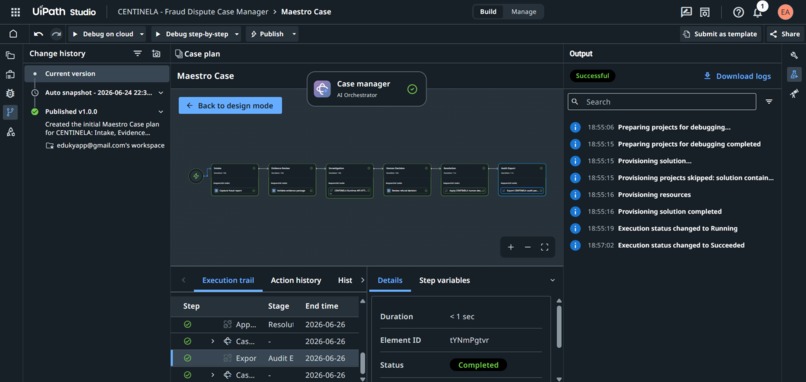
Task: Undo the last change
Action: click(x=39, y=34)
